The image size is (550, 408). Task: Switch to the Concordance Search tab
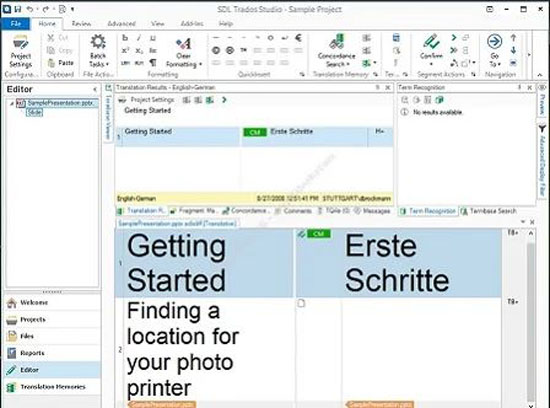coord(246,211)
